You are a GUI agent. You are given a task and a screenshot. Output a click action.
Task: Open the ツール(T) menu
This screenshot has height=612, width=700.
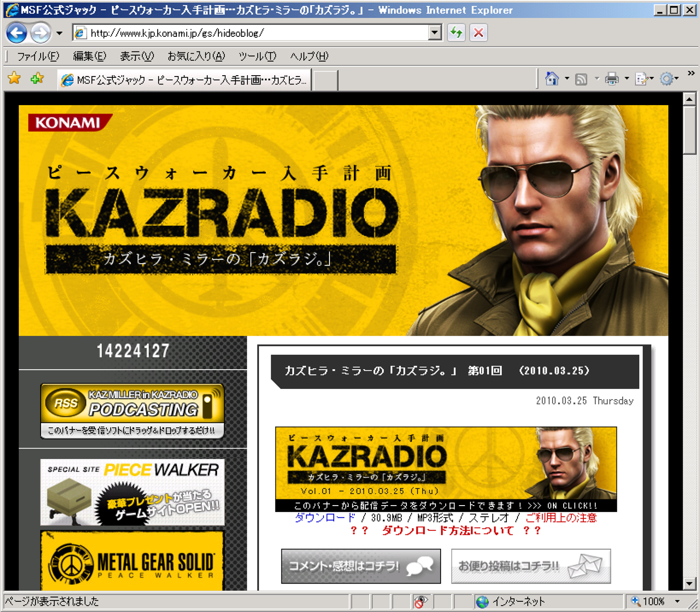click(257, 56)
